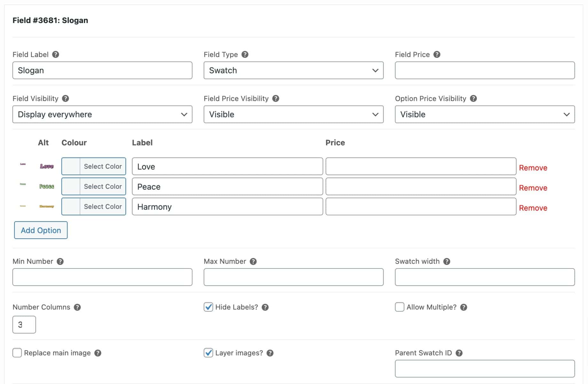View the Max Number help tooltip icon
This screenshot has height=384, width=588.
(x=253, y=261)
